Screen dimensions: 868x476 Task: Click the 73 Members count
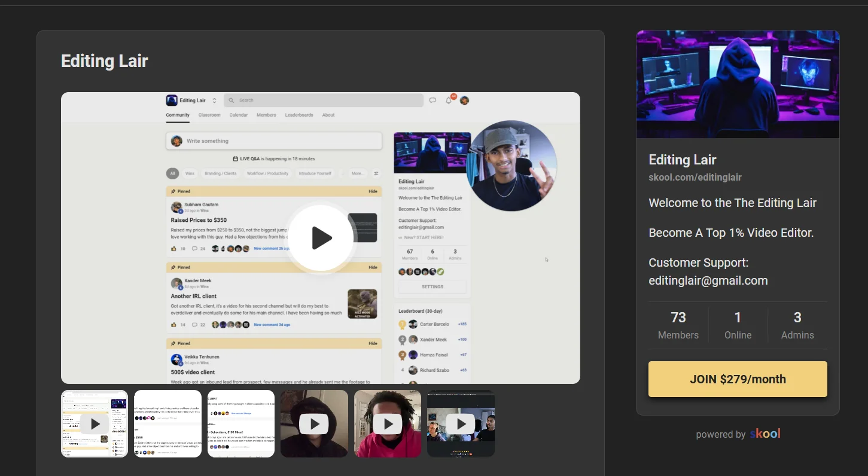coord(678,325)
